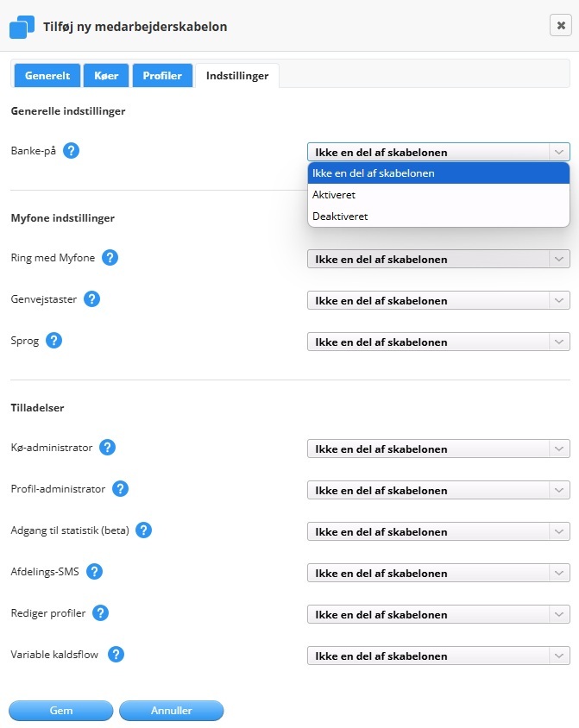Click help icon for Adgang til statistik

click(x=144, y=530)
